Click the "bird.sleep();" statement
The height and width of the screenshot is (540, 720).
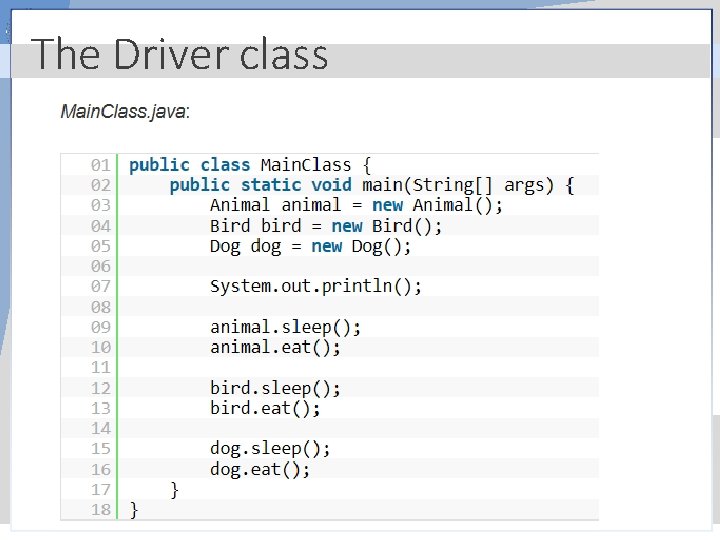[x=275, y=388]
